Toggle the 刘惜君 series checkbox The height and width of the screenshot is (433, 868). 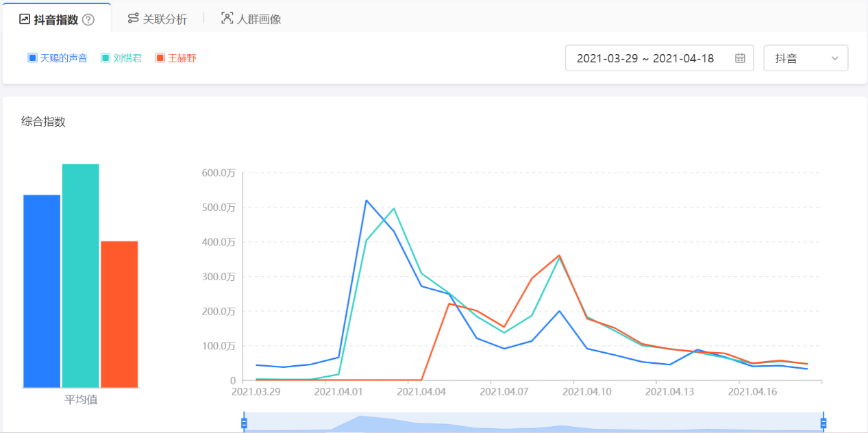106,58
